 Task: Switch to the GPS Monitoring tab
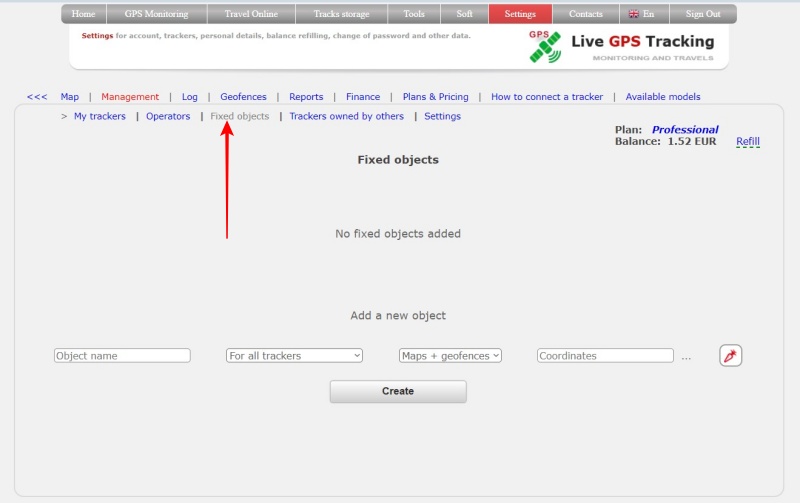coord(156,14)
